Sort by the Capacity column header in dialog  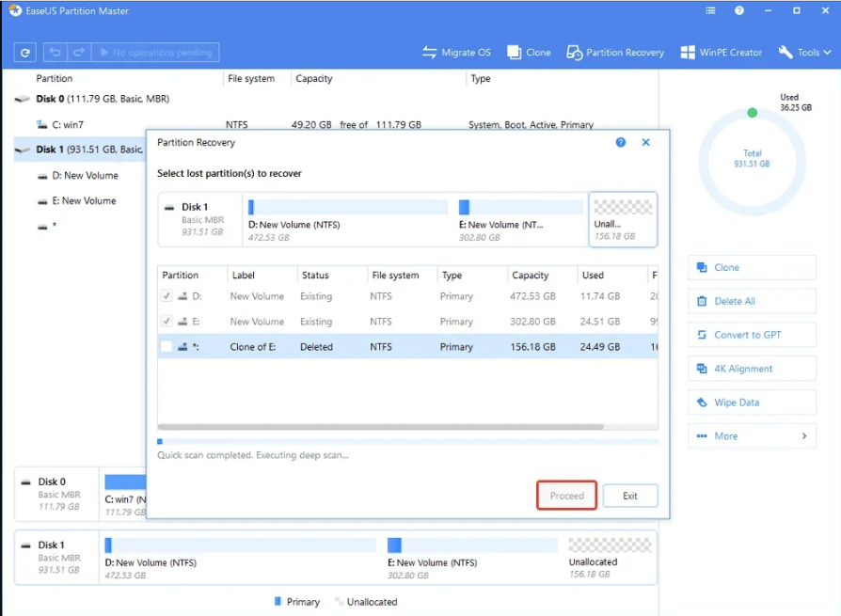[531, 276]
